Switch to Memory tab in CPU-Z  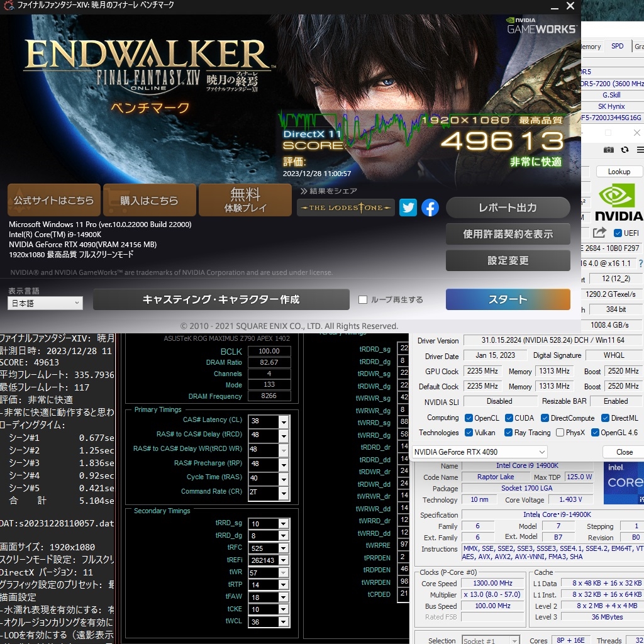591,47
